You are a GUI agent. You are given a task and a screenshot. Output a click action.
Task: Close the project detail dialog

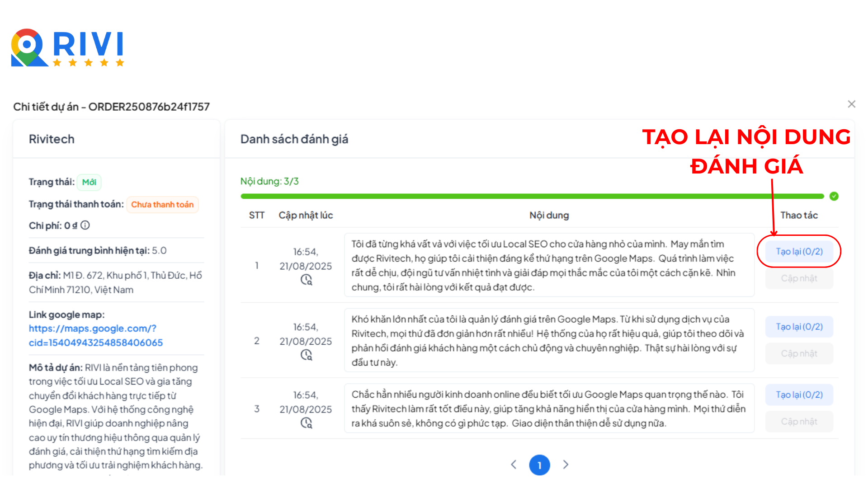pyautogui.click(x=852, y=104)
